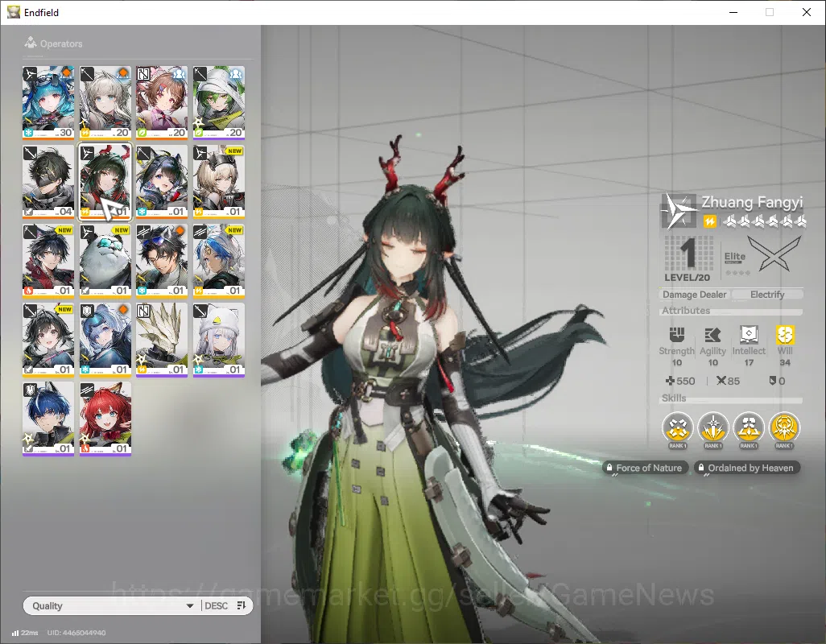Click the Zhuang Fangyi name text
The image size is (826, 644).
coord(752,202)
